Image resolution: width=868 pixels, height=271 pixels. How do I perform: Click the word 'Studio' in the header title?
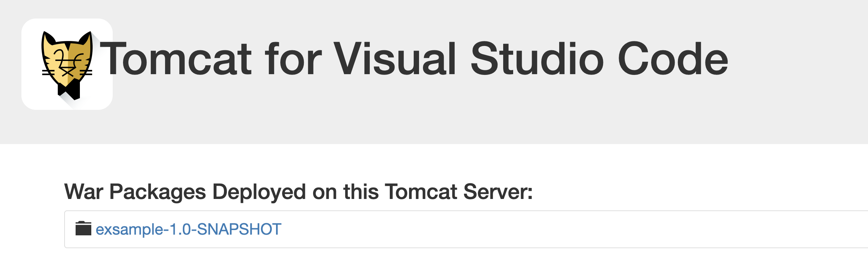coord(537,59)
